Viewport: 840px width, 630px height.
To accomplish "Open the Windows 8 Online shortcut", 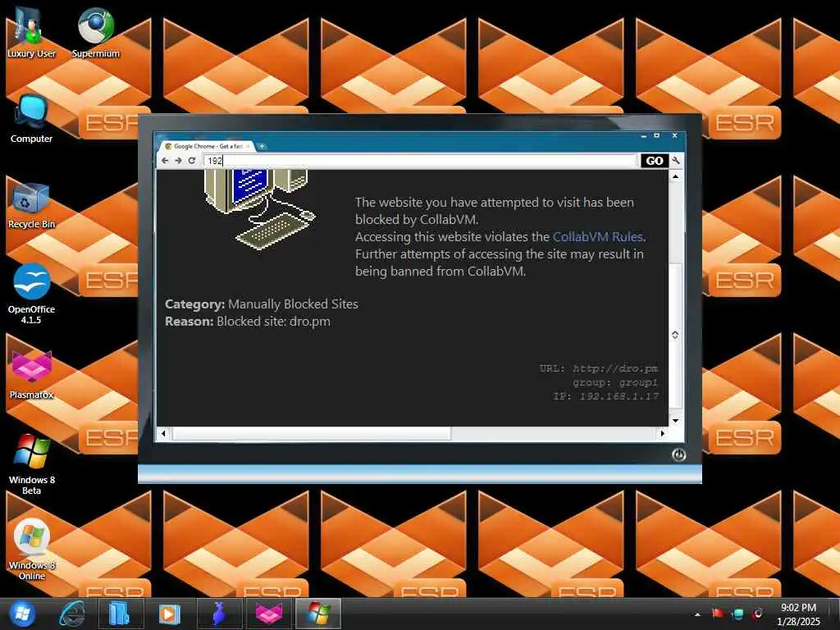I will (x=31, y=550).
